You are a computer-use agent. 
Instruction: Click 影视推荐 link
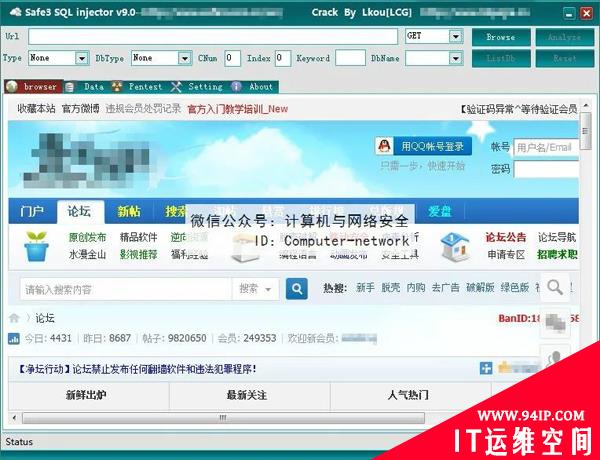coord(139,254)
